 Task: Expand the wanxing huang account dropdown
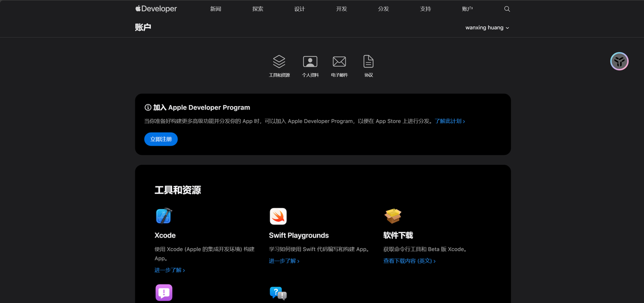coord(487,28)
